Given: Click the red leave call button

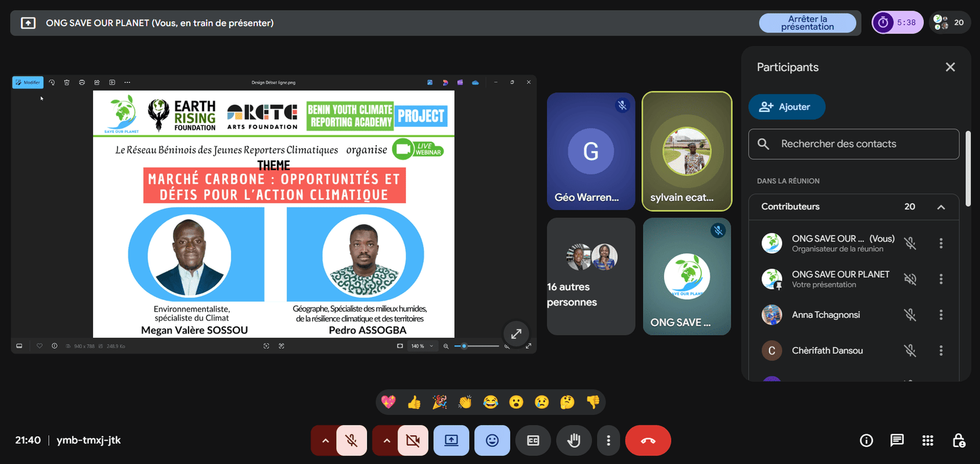Looking at the screenshot, I should (x=648, y=441).
